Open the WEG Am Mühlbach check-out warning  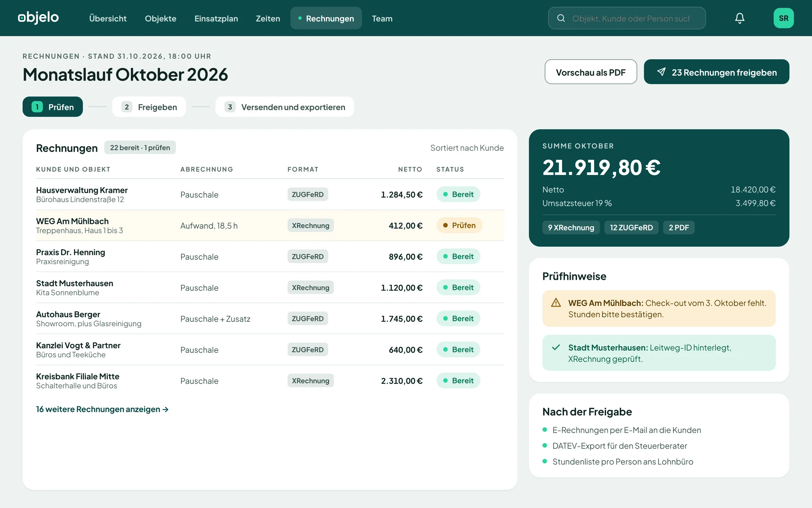click(659, 308)
